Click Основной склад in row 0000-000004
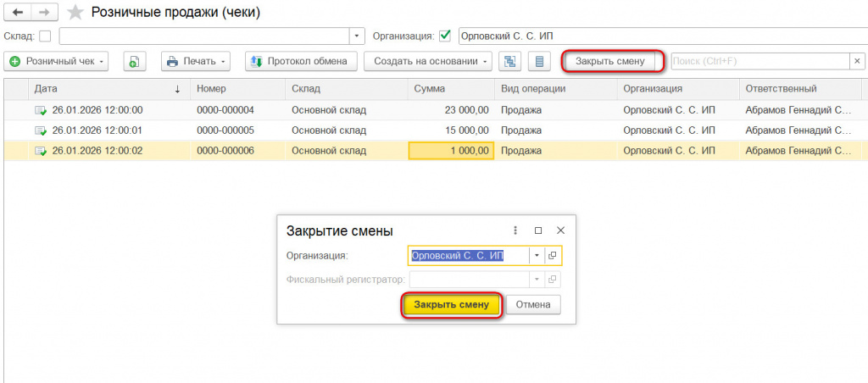This screenshot has height=383, width=868. pos(329,110)
